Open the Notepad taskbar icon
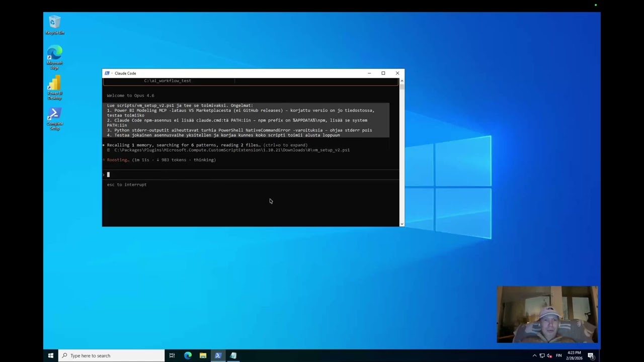 click(233, 355)
